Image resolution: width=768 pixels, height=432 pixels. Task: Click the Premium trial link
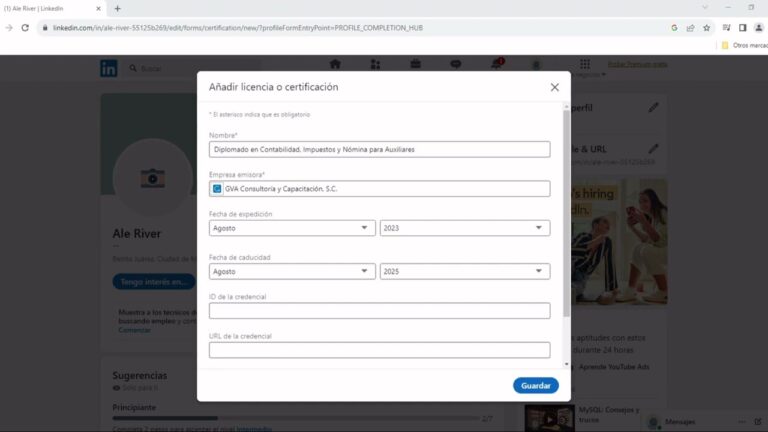(x=637, y=64)
